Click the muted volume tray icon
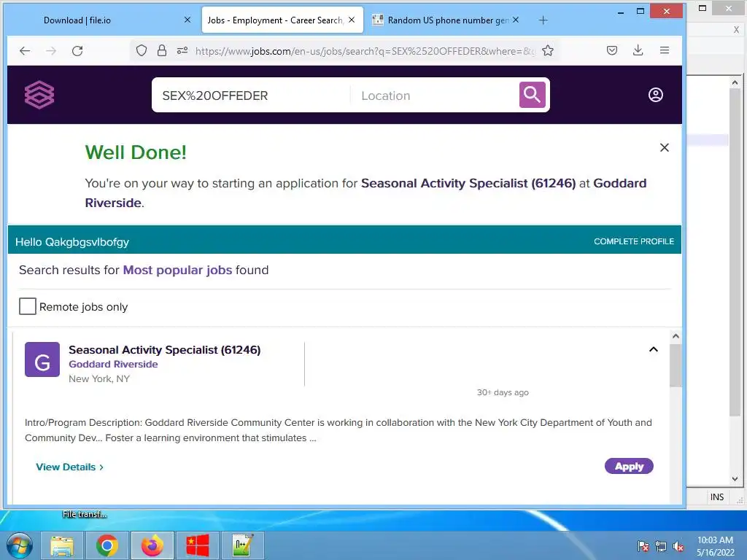The height and width of the screenshot is (560, 747). coord(678,546)
